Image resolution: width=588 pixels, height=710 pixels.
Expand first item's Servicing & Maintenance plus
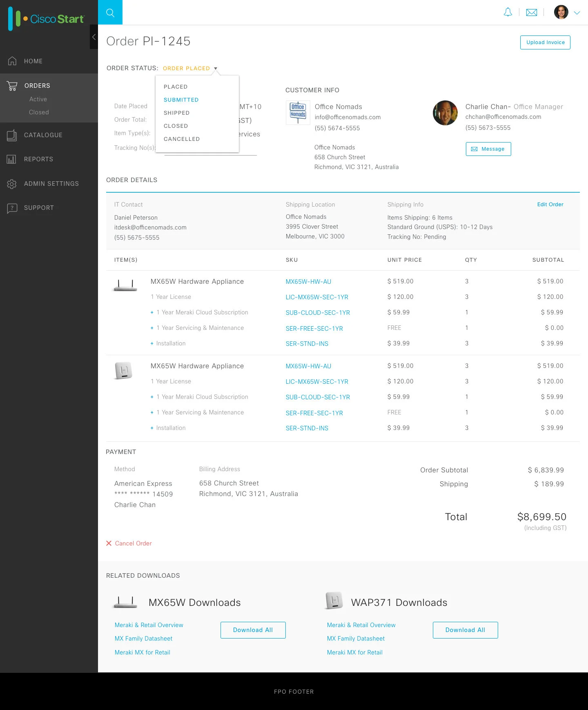(152, 328)
